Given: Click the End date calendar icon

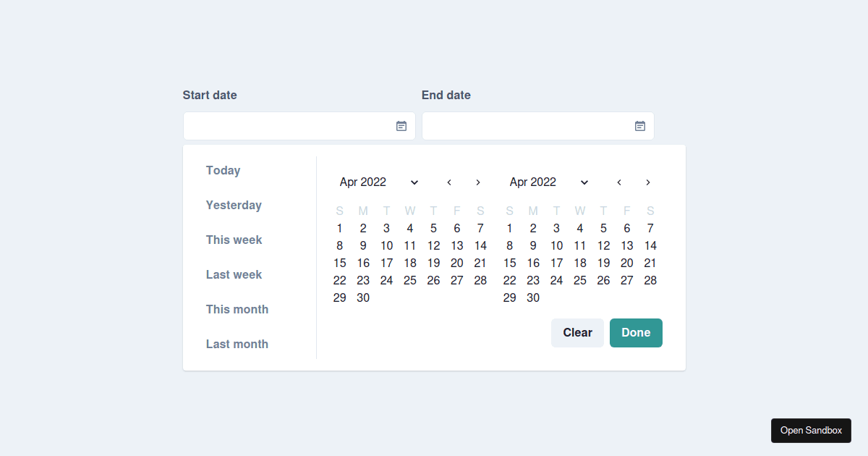Looking at the screenshot, I should [x=640, y=126].
